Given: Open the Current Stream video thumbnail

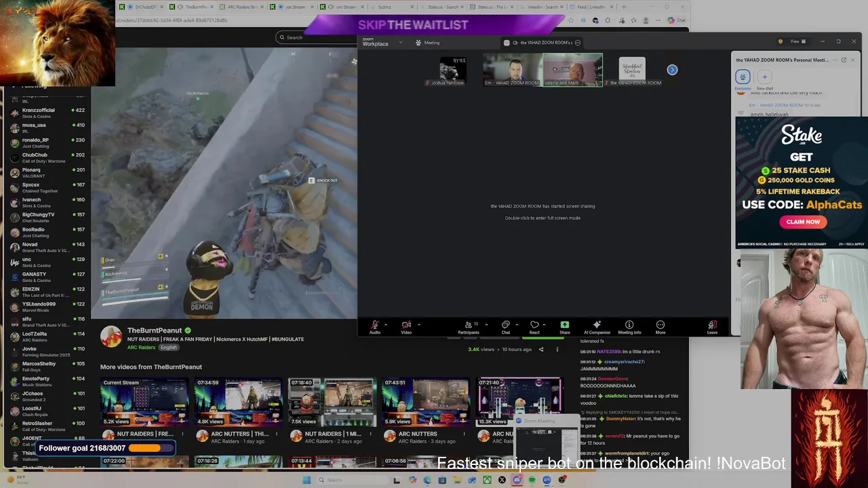Looking at the screenshot, I should click(144, 402).
